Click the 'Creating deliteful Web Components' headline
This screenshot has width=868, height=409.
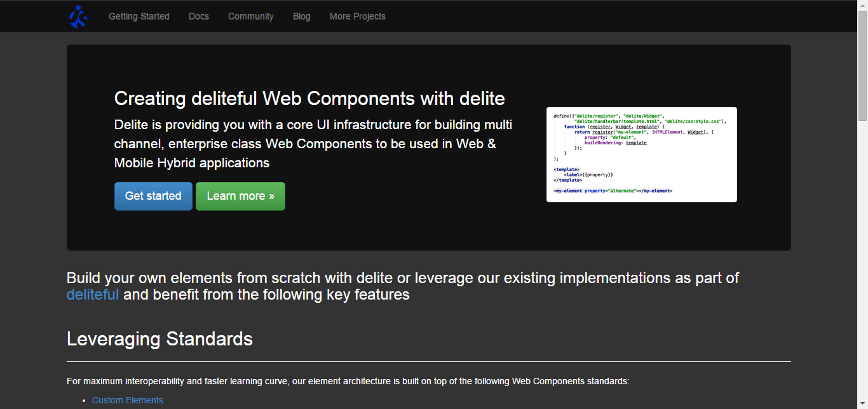point(309,99)
